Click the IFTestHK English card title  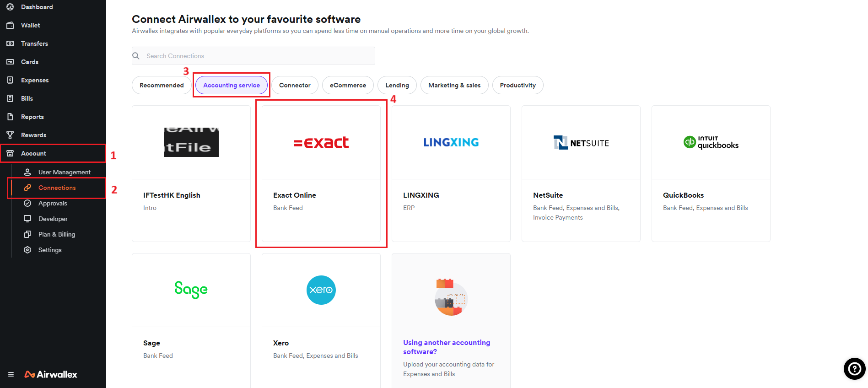(172, 195)
